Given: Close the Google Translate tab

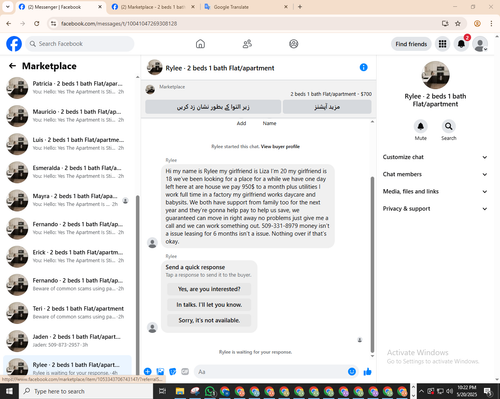Looking at the screenshot, I should 286,7.
